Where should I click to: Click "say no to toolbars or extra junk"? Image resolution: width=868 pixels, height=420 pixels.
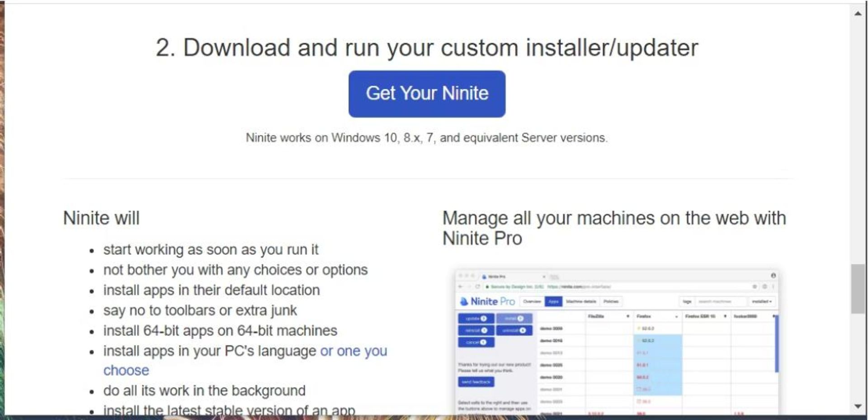pyautogui.click(x=200, y=310)
